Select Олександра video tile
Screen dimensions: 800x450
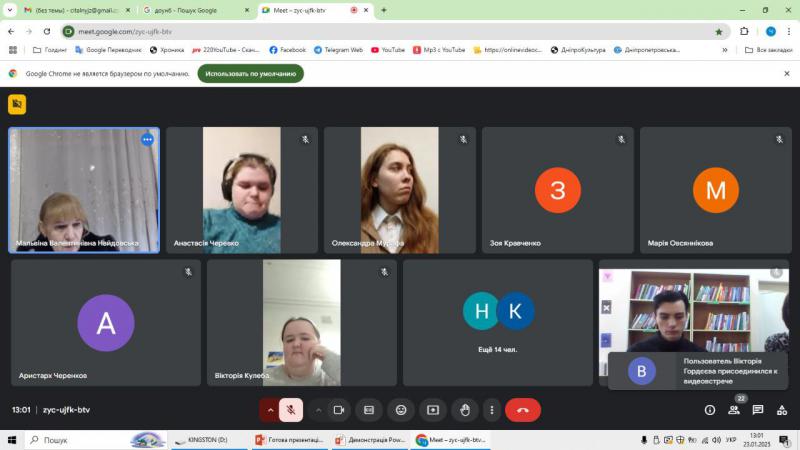click(400, 190)
